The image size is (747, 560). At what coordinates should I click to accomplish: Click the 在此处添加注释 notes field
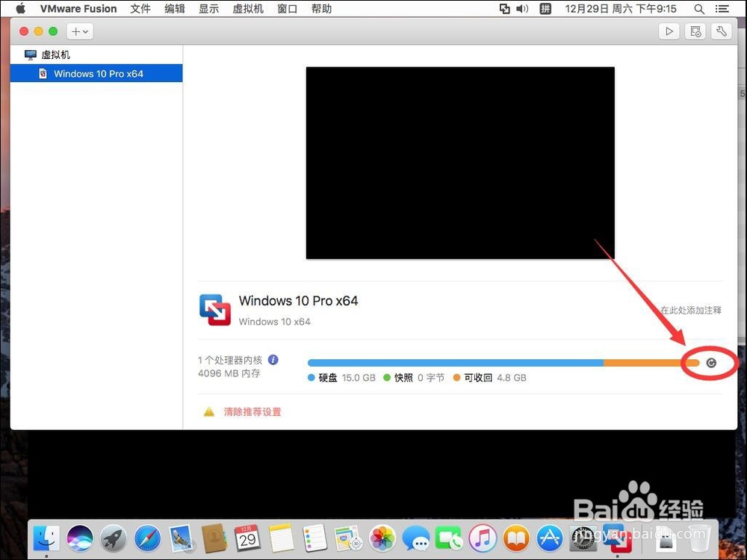click(x=690, y=311)
